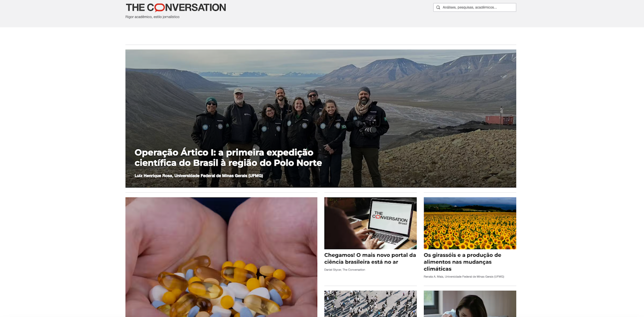The image size is (644, 317).
Task: Click 'Universidade Federal de Minas Gerais (UFMG)' in hero byline
Action: [218, 176]
